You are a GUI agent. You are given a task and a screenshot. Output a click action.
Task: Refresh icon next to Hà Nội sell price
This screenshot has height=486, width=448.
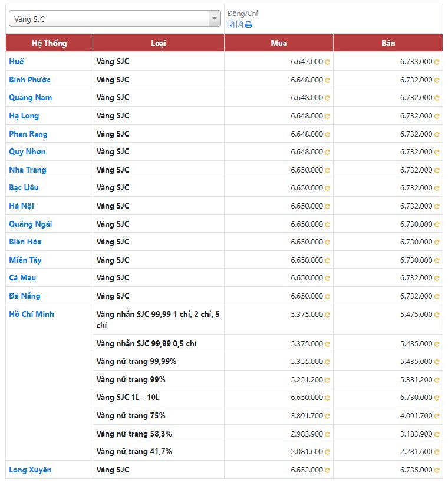[437, 206]
